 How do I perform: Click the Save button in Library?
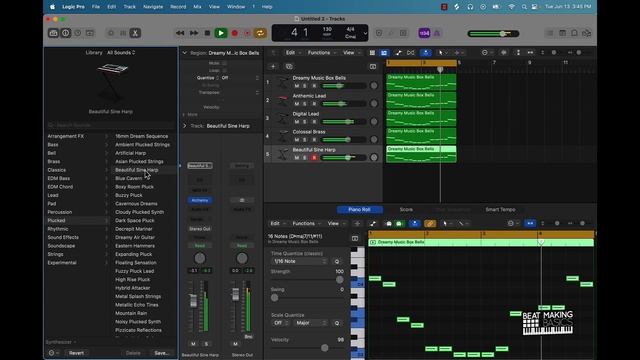click(x=162, y=353)
